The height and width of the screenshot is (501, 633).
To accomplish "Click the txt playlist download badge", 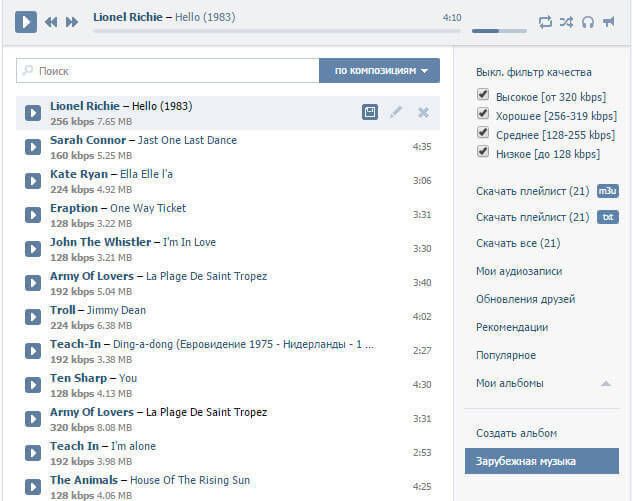I will pos(608,217).
